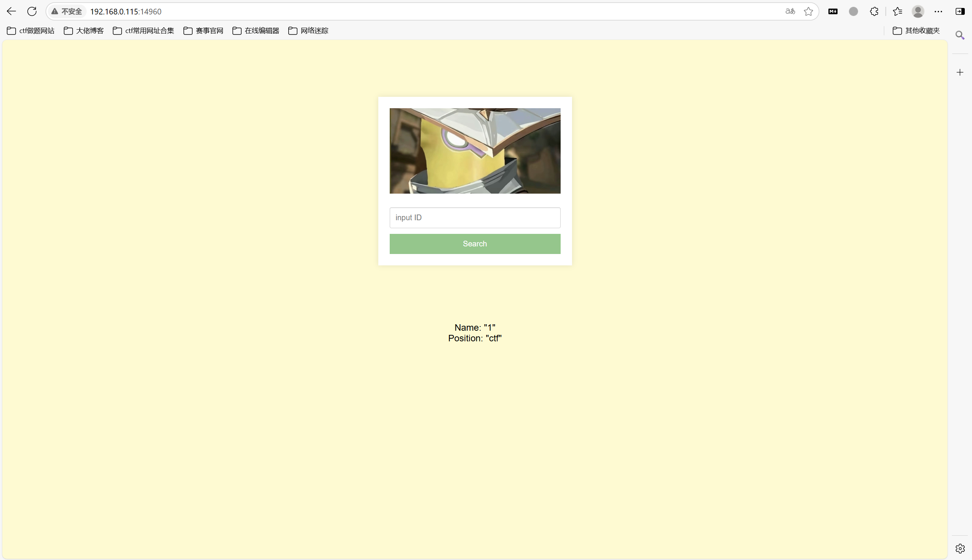Open the 大佬博客 bookmark folder

pyautogui.click(x=84, y=31)
